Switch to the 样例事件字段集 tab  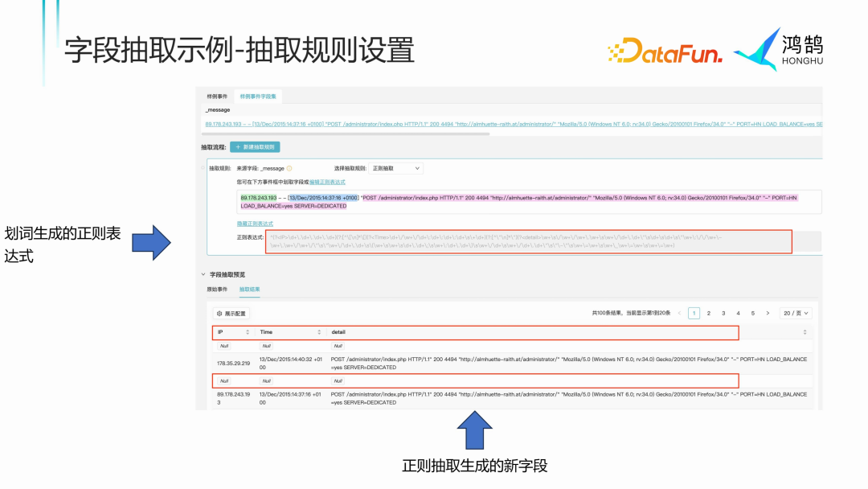pos(258,96)
